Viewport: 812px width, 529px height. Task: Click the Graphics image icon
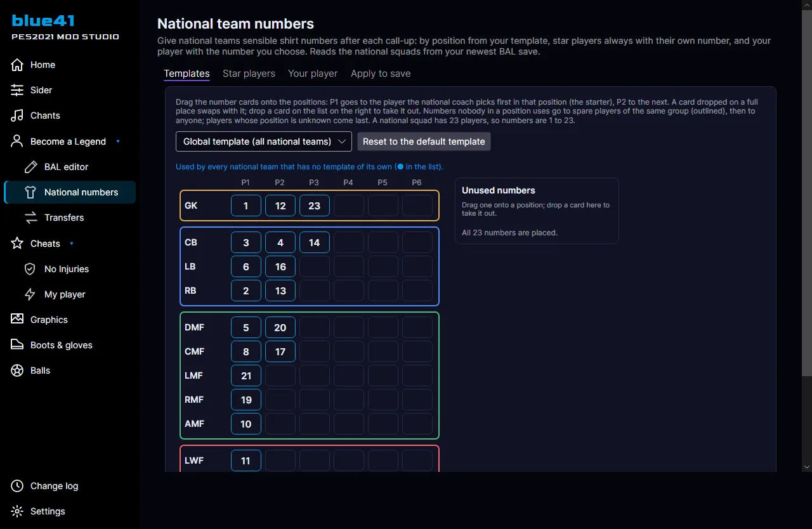click(17, 320)
